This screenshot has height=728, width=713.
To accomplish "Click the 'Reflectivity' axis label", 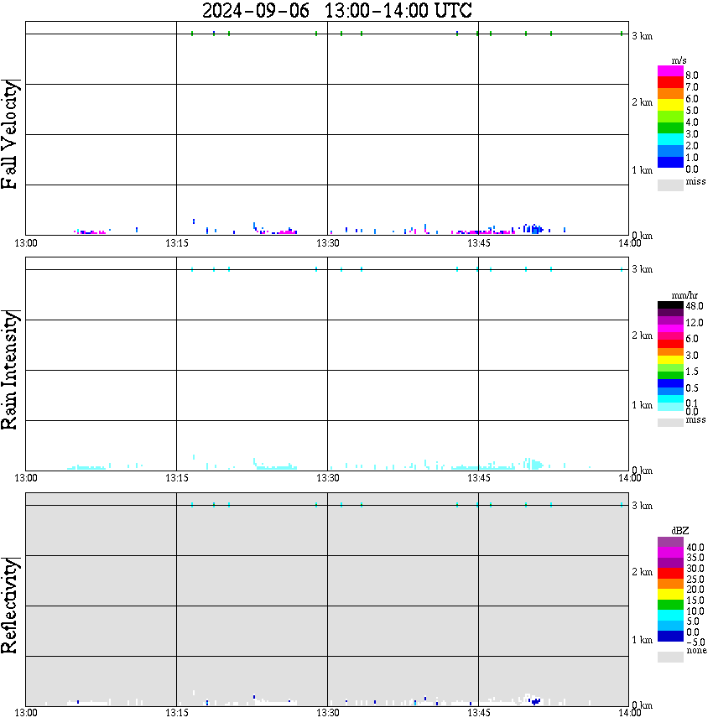I will click(10, 606).
